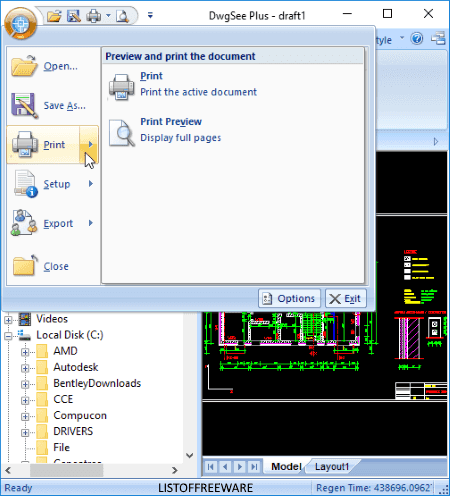Click the folder tree scroll-down arrow
The width and height of the screenshot is (450, 496).
point(189,456)
